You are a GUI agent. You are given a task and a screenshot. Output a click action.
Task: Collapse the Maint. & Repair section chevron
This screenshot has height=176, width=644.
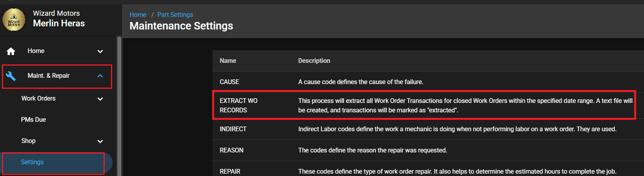[x=100, y=76]
